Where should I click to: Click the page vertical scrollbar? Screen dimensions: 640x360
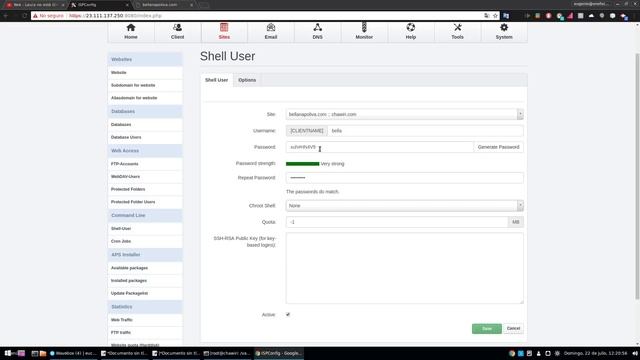click(x=637, y=176)
